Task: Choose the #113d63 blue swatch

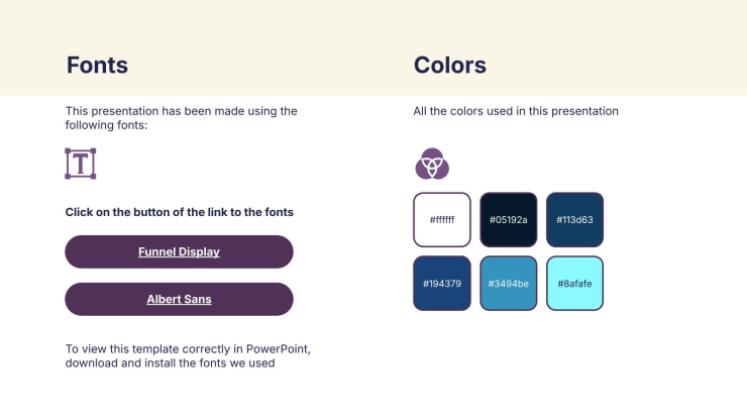Action: point(575,219)
